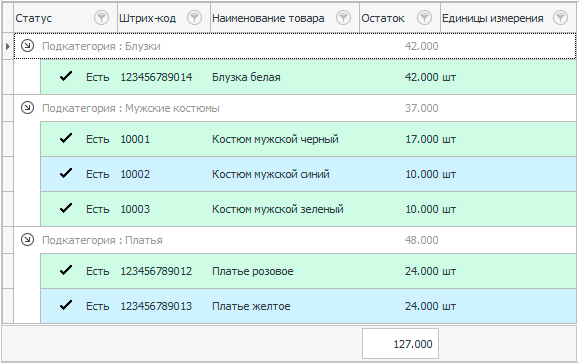
Task: Select group row Подкатегория : Мужские костюмы
Action: pos(295,108)
